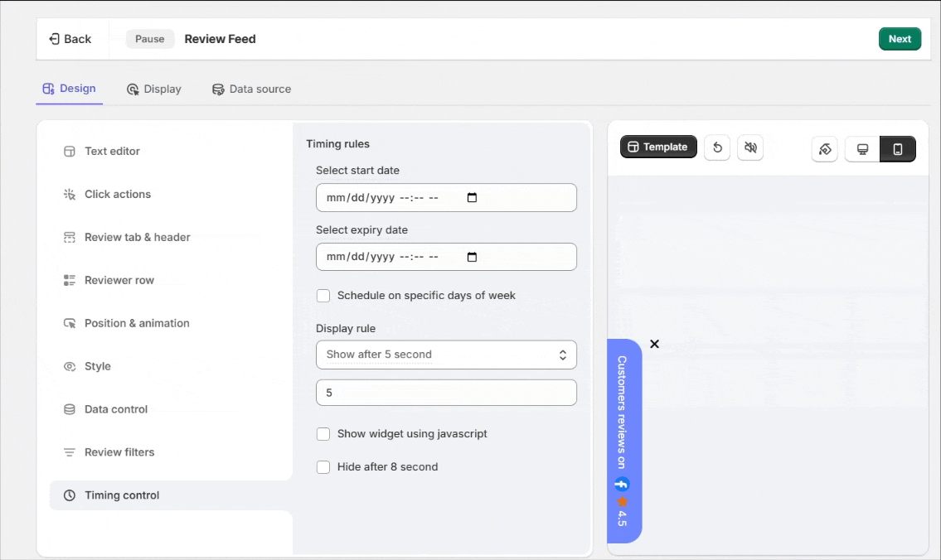Viewport: 941px width, 560px height.
Task: Check Show widget using javascript
Action: [323, 434]
